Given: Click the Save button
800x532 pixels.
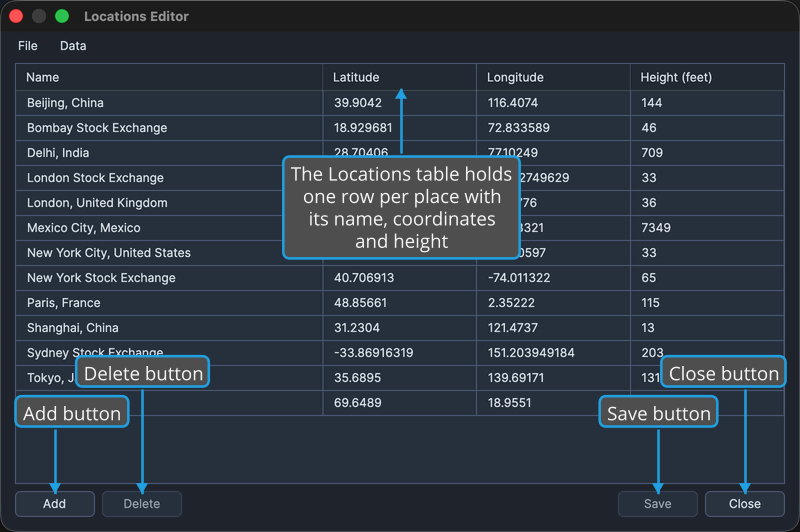Looking at the screenshot, I should pos(658,504).
